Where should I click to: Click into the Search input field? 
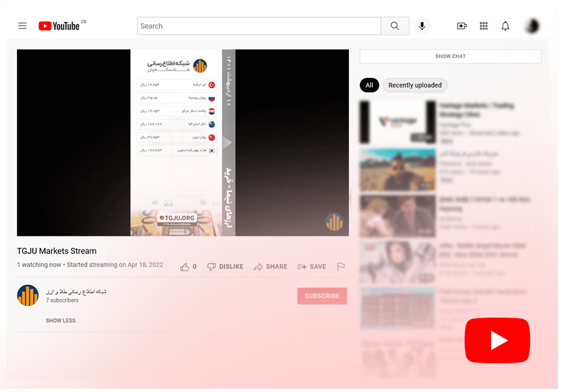point(258,26)
